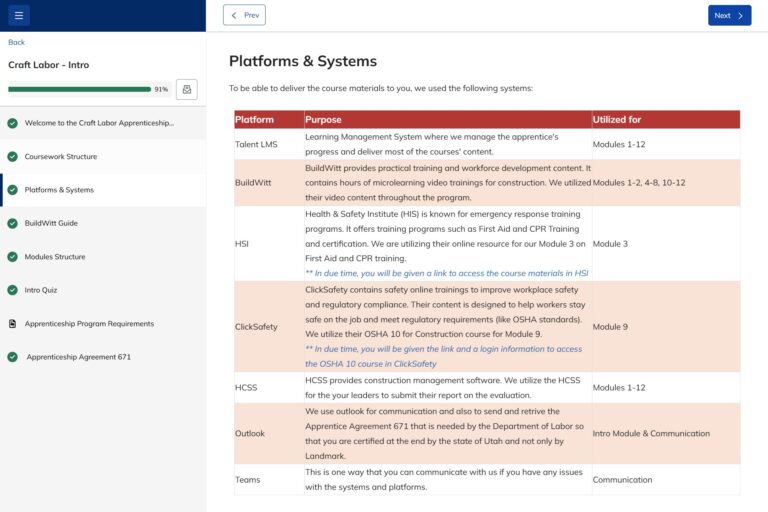
Task: Click the right chevron in Next button
Action: click(x=741, y=16)
